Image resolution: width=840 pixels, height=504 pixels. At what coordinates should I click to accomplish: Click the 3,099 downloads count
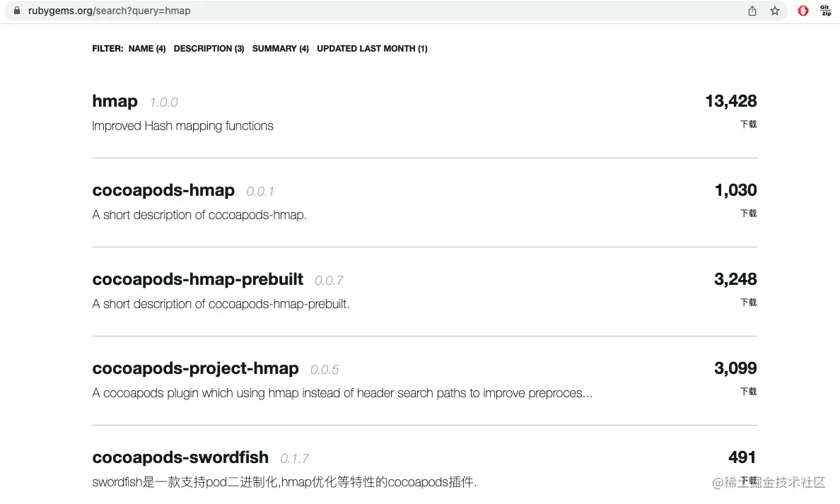(735, 368)
